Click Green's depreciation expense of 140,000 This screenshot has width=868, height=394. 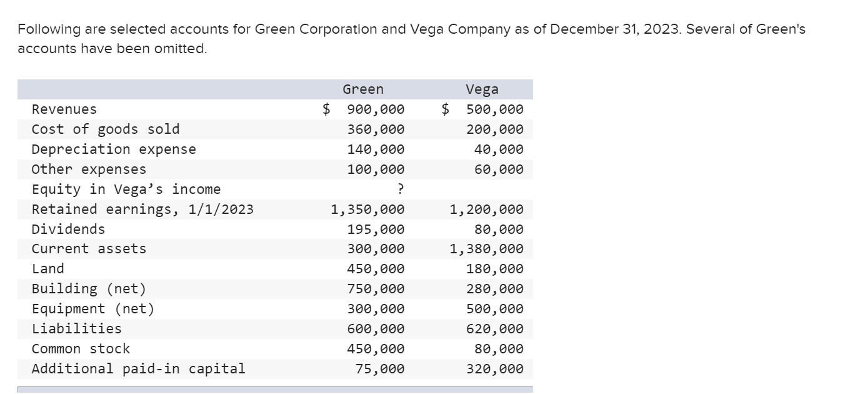point(376,149)
